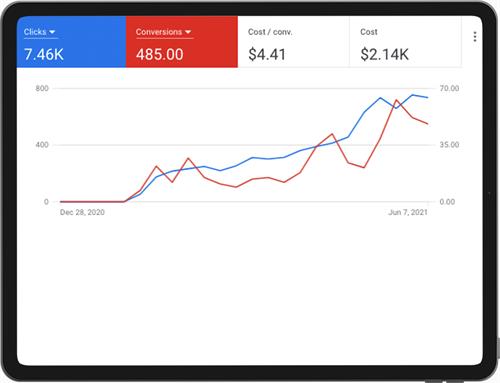Open the Clicks metric dropdown arrow
The image size is (500, 383).
click(x=52, y=32)
